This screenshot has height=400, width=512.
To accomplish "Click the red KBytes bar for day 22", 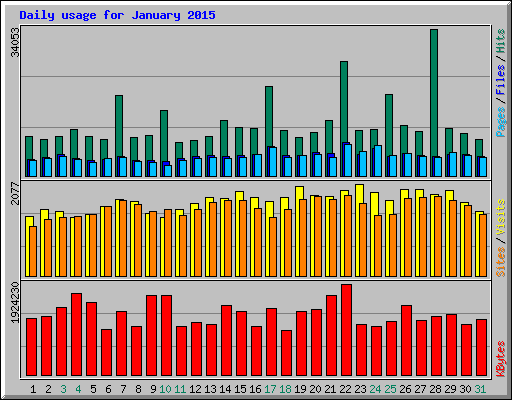I will (347, 330).
